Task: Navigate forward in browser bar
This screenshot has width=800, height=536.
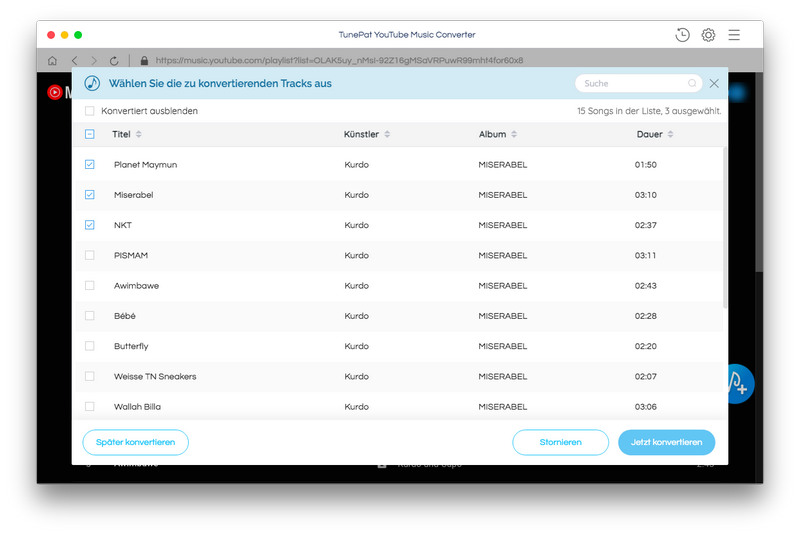Action: pos(94,61)
